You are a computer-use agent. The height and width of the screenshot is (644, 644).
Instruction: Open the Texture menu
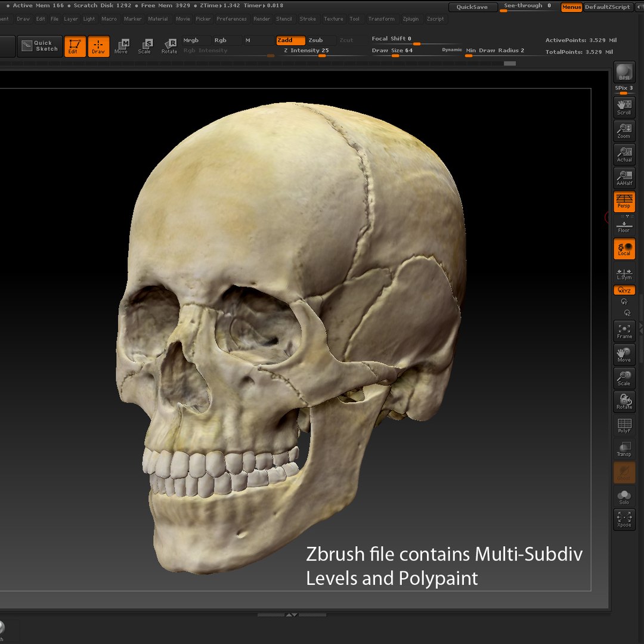[x=333, y=19]
